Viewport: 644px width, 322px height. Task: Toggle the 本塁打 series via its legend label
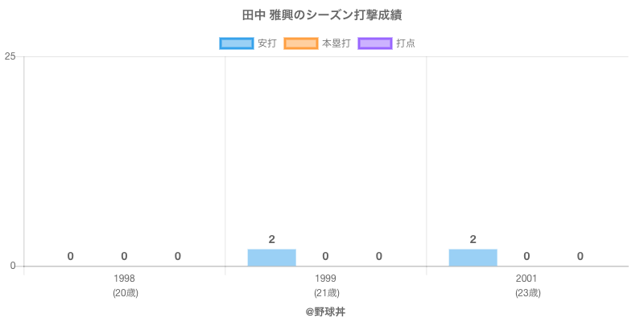pos(336,43)
